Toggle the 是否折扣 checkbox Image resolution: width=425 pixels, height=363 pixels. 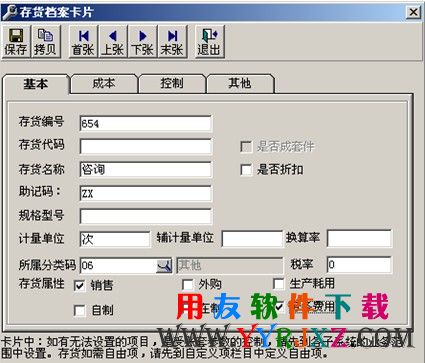tap(246, 170)
